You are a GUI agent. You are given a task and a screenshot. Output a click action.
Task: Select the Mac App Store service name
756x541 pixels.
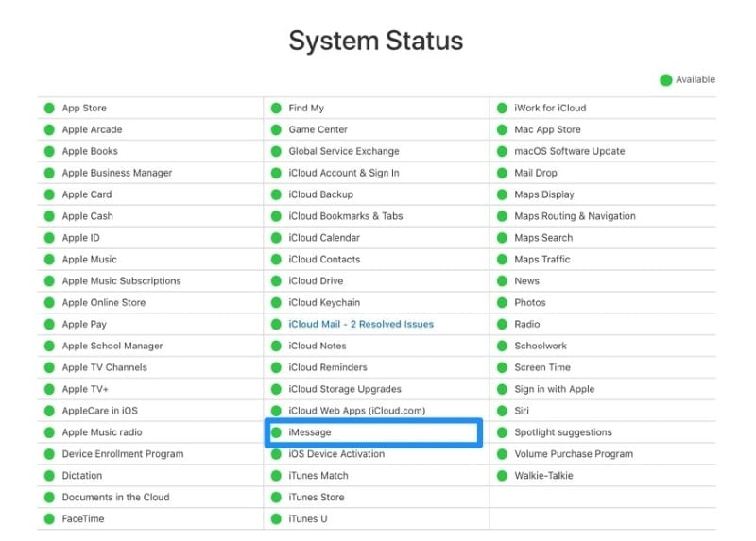tap(547, 130)
